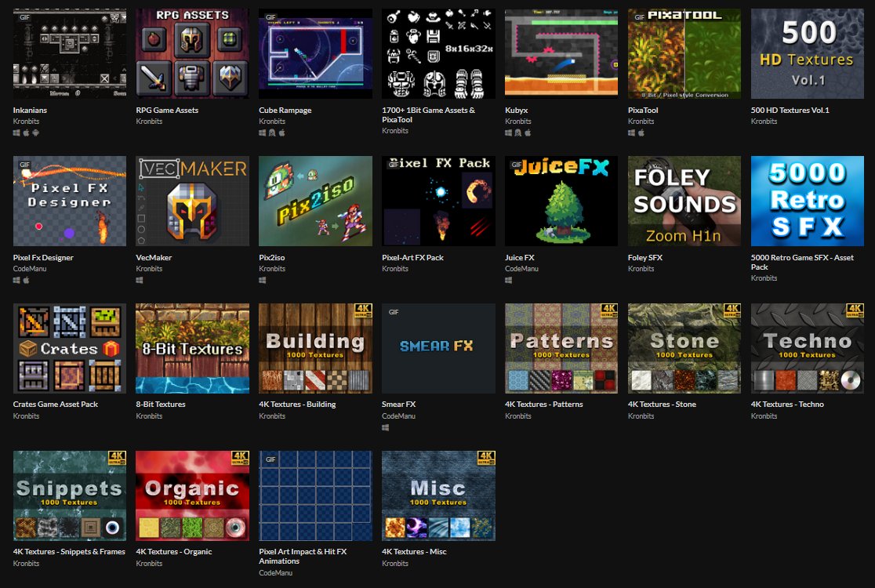Open the 4K Textures - Techno title link
Viewport: 875px width, 588px height.
click(x=787, y=404)
